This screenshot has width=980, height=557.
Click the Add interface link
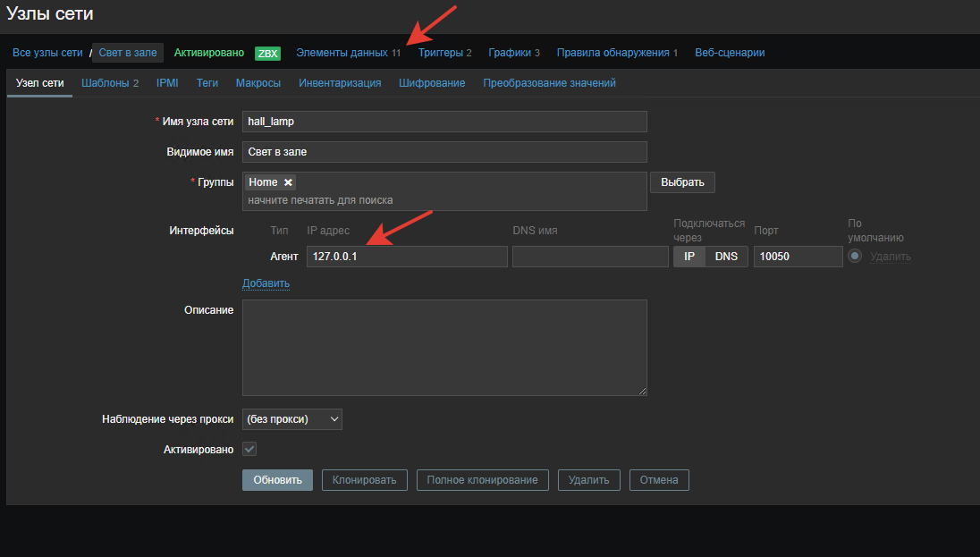click(266, 283)
